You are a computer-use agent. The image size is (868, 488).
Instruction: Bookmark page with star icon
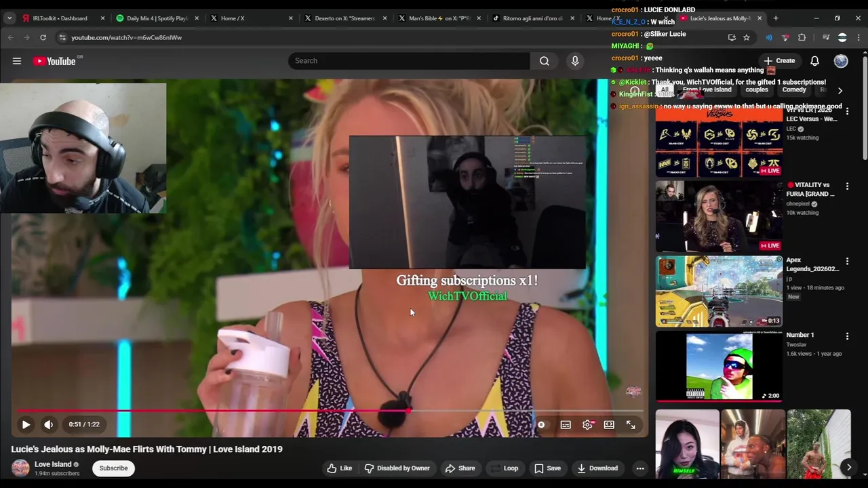point(747,38)
